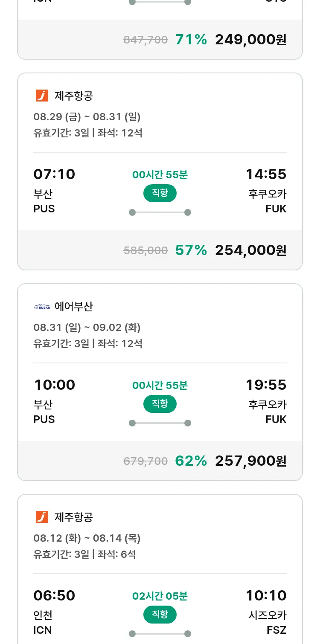Tap the 직항 badge on 06:50 flight
Image resolution: width=320 pixels, height=644 pixels.
point(160,615)
